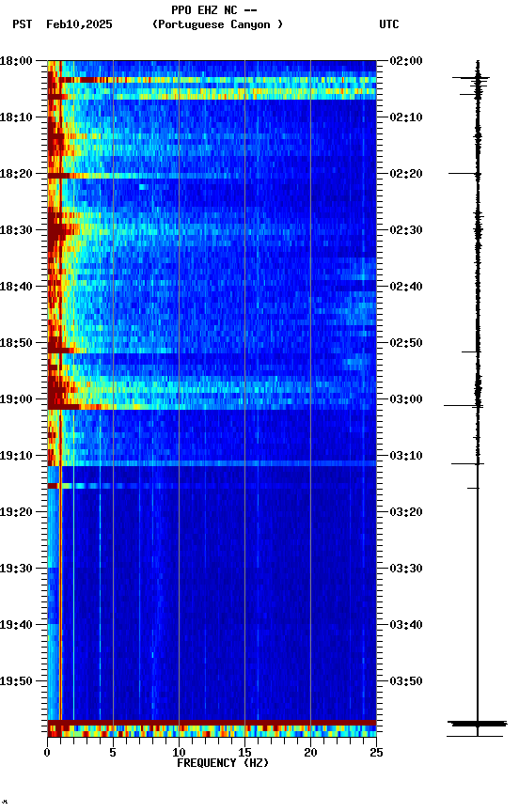Viewport: 519px width, 812px height.
Task: Click the 19:40 PST time label
Action: coord(16,625)
